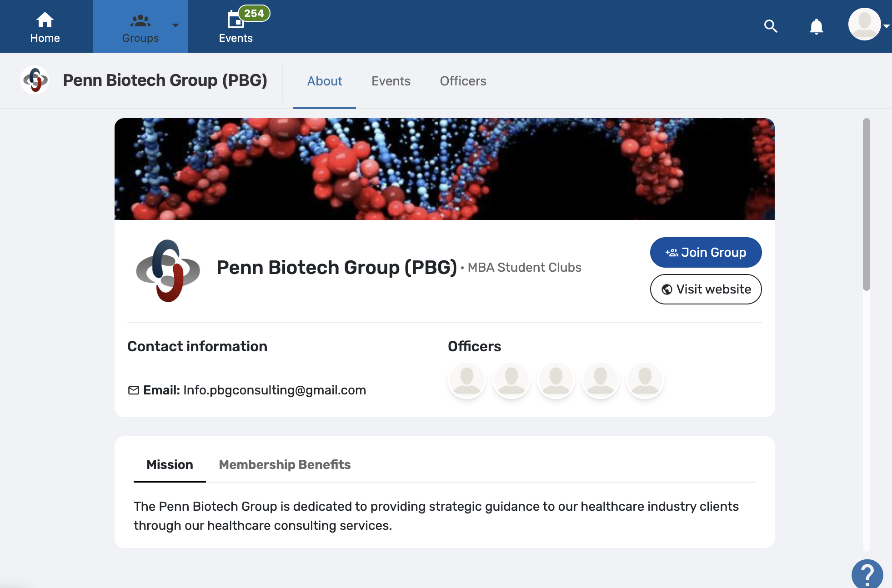The image size is (892, 588).
Task: Expand the Groups dropdown arrow
Action: pyautogui.click(x=175, y=25)
